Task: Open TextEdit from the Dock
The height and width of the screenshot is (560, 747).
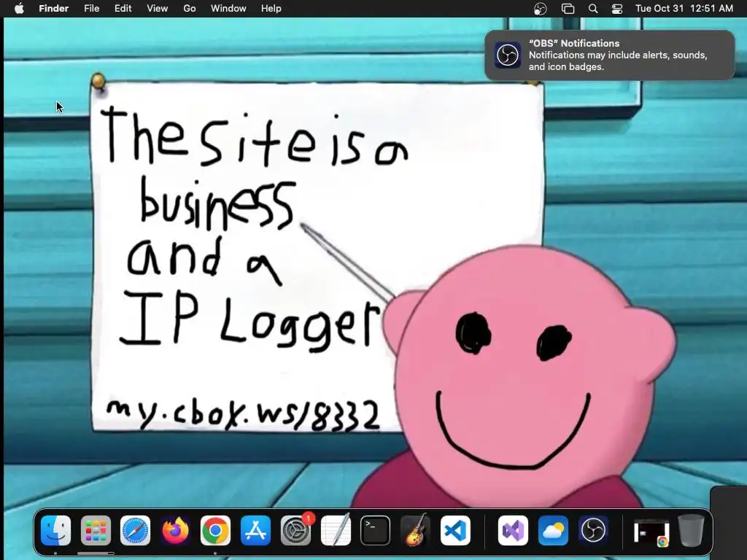Action: point(336,531)
